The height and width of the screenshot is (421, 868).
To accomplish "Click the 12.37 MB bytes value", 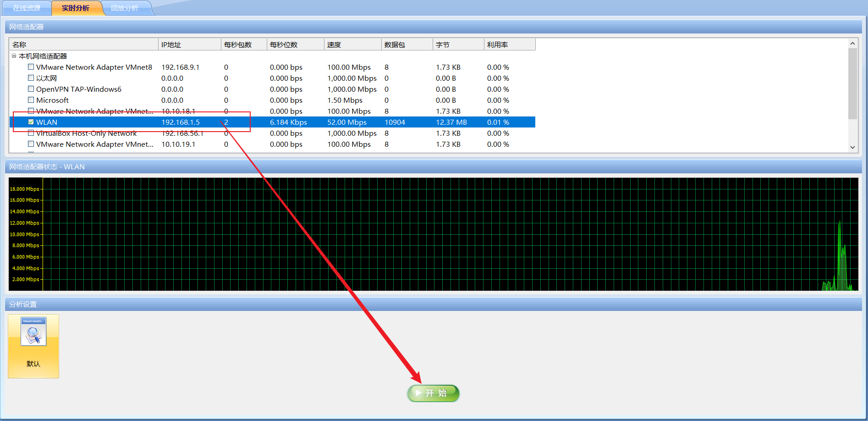I will [x=451, y=122].
